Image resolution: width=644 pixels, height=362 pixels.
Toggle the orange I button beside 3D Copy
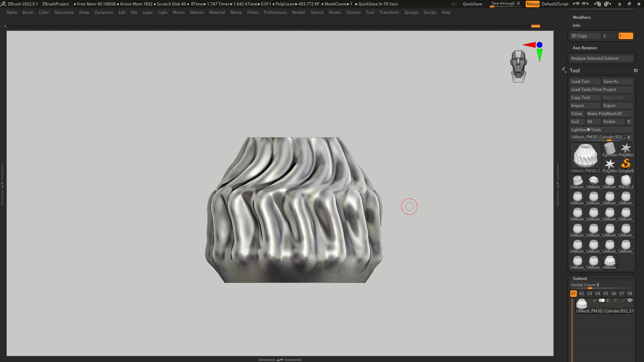(x=626, y=36)
